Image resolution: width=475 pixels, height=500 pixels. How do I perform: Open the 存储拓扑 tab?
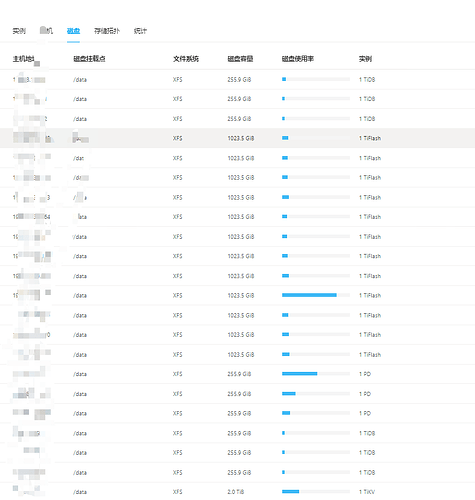pyautogui.click(x=107, y=31)
